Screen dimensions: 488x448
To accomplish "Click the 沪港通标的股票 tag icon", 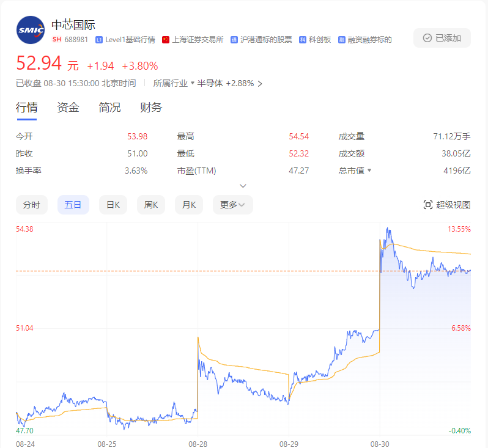I will (x=234, y=40).
